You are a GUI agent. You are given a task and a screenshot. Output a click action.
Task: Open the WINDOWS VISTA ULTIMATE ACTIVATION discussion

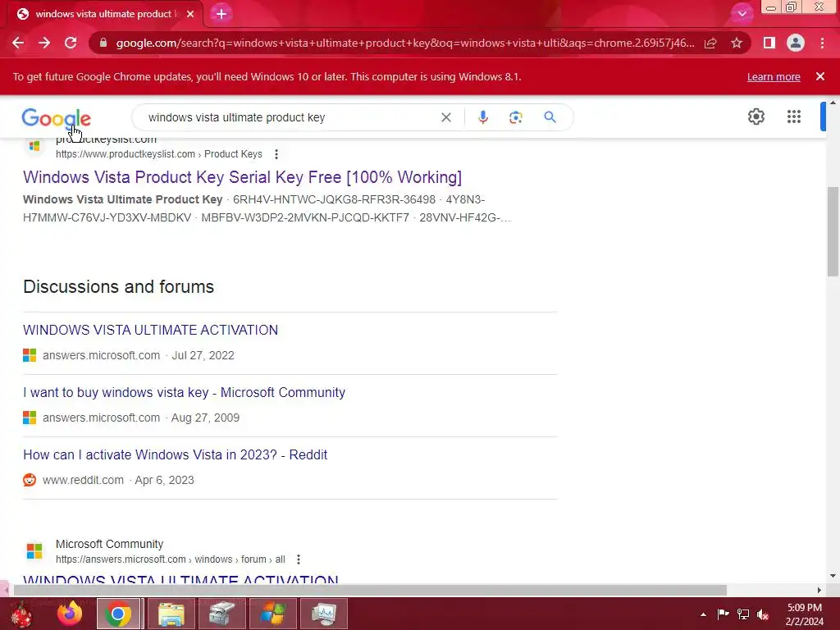(151, 330)
